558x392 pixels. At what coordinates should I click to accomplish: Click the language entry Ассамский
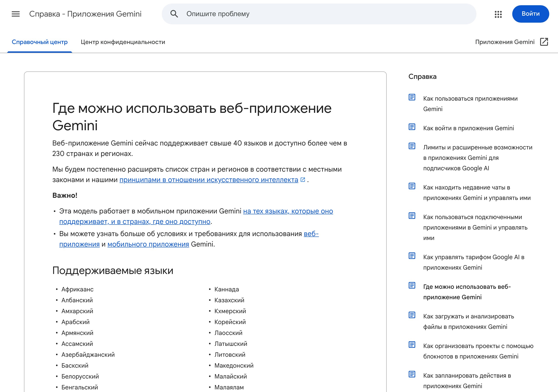77,344
